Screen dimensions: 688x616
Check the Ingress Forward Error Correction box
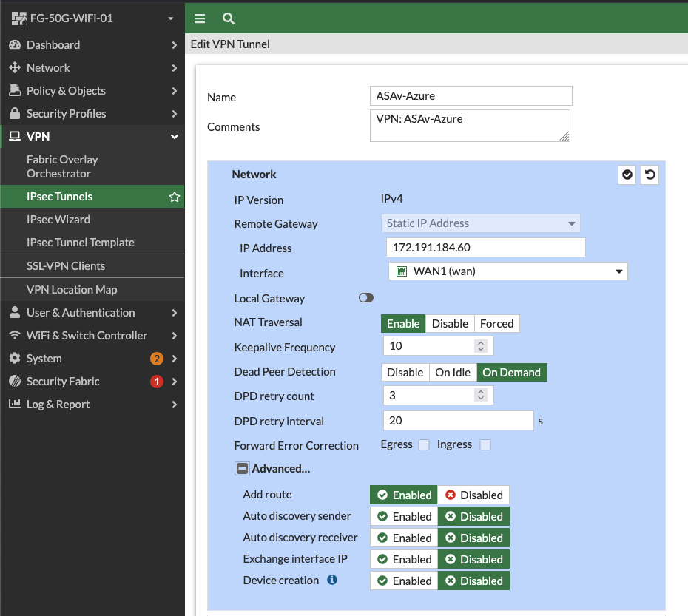coord(485,445)
